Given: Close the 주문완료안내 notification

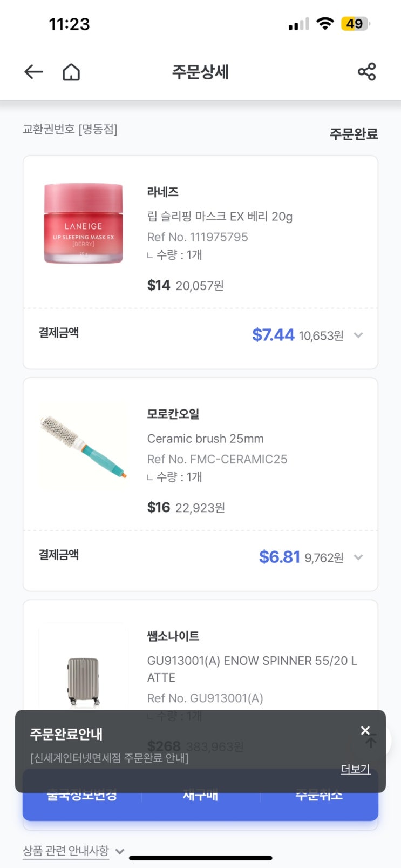Looking at the screenshot, I should (x=365, y=731).
